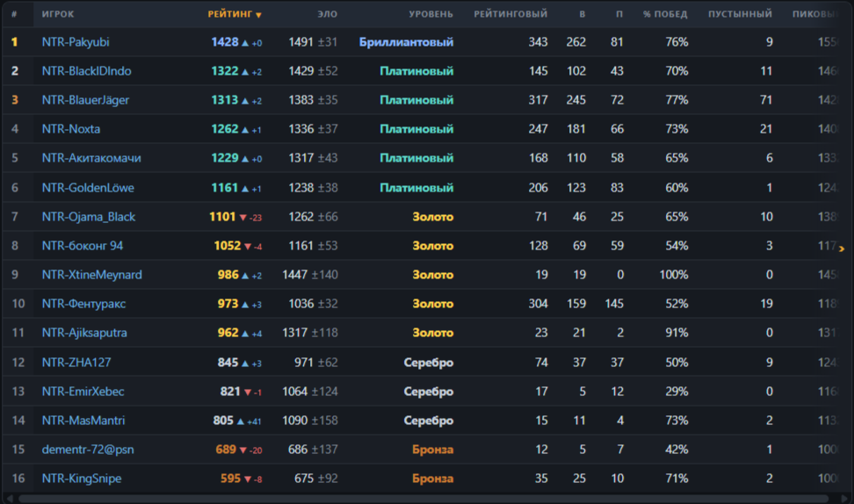Open player NTR-боконг 94 profile

(83, 246)
